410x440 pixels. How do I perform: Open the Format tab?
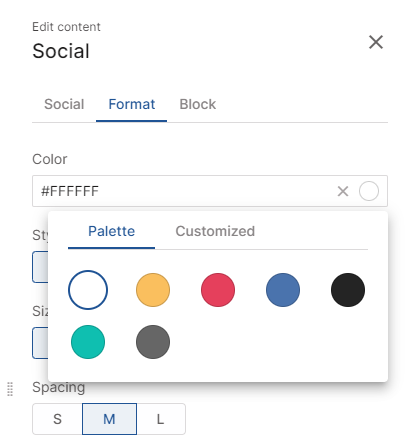[132, 104]
